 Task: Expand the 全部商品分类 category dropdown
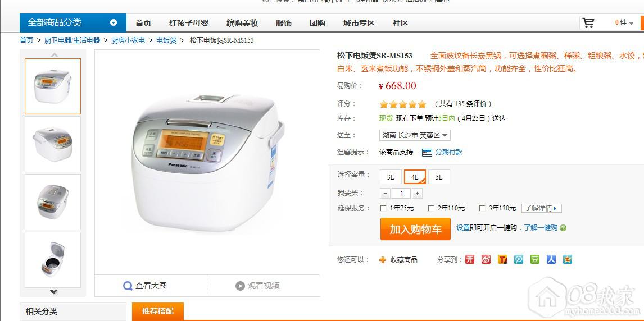tap(114, 23)
